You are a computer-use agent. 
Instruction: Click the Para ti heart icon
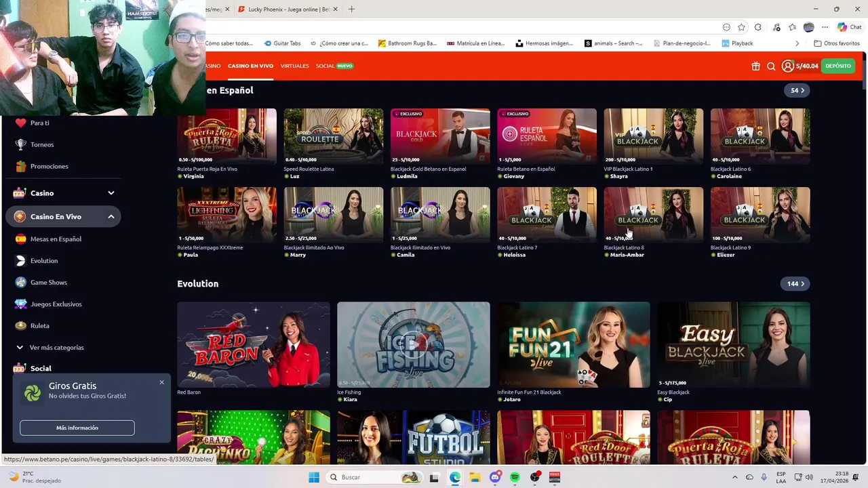(x=20, y=123)
